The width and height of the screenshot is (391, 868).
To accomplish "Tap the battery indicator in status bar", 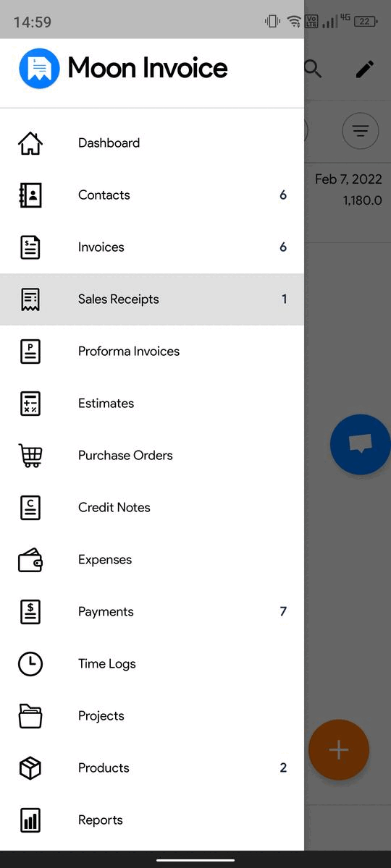I will pyautogui.click(x=367, y=22).
